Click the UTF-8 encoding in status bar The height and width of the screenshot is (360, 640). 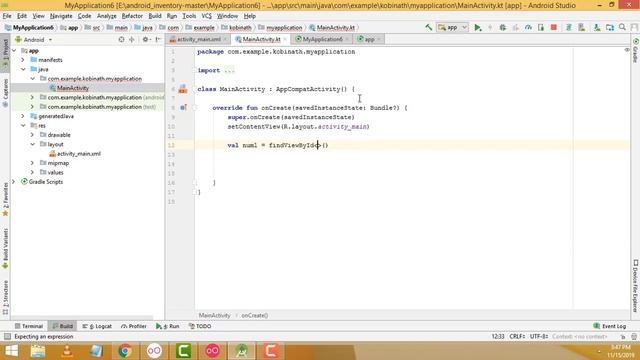coord(539,337)
